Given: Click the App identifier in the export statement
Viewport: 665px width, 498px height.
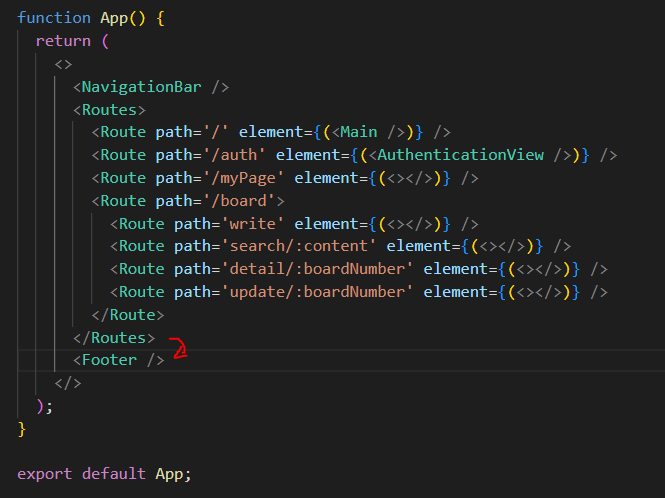Looking at the screenshot, I should pyautogui.click(x=169, y=474).
